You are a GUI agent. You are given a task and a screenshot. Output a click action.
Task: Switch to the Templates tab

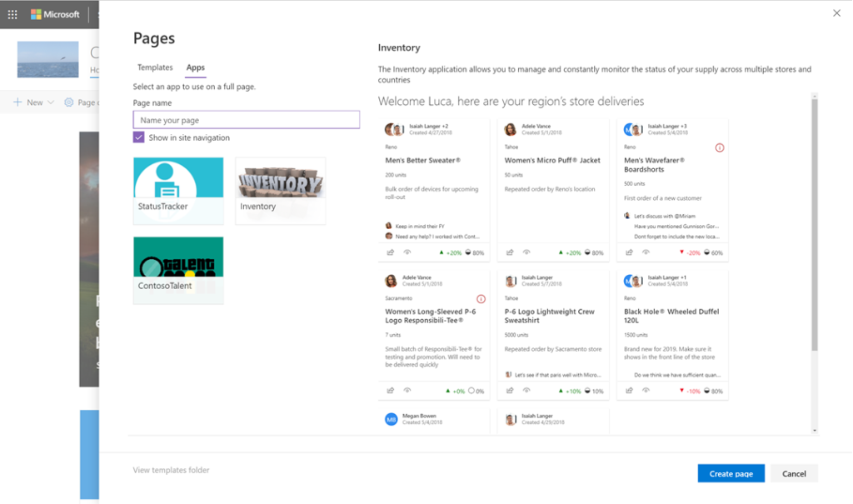point(155,67)
